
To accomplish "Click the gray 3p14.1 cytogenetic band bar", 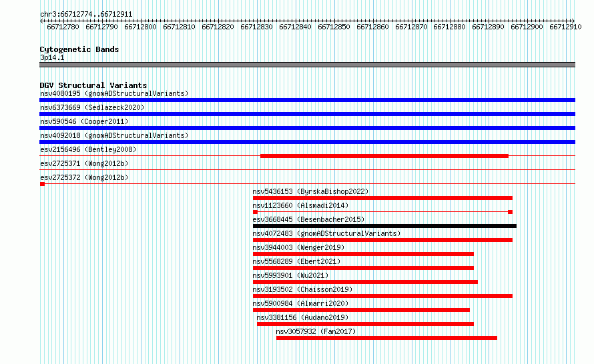I will 307,65.
